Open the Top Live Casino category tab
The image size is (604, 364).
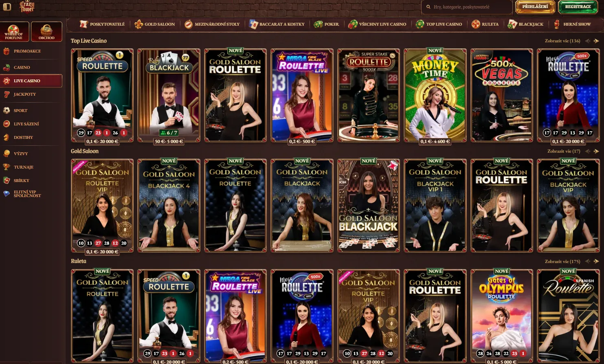(x=439, y=24)
